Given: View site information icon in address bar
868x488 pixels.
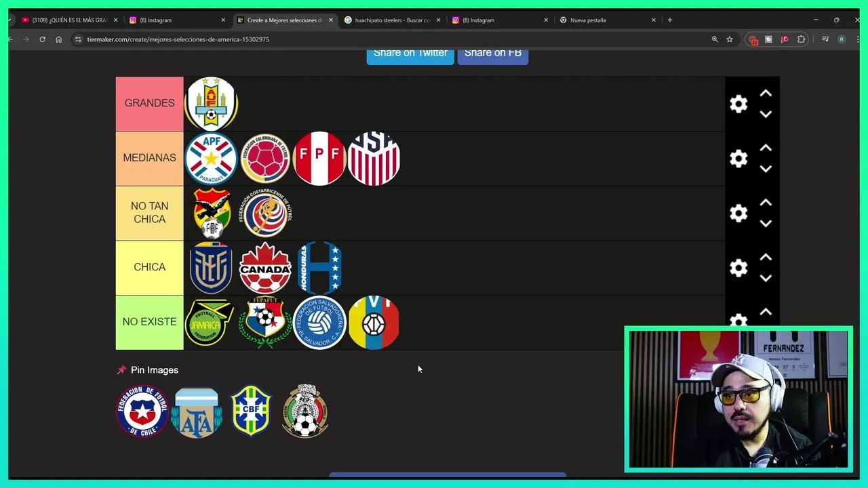Looking at the screenshot, I should (x=78, y=39).
